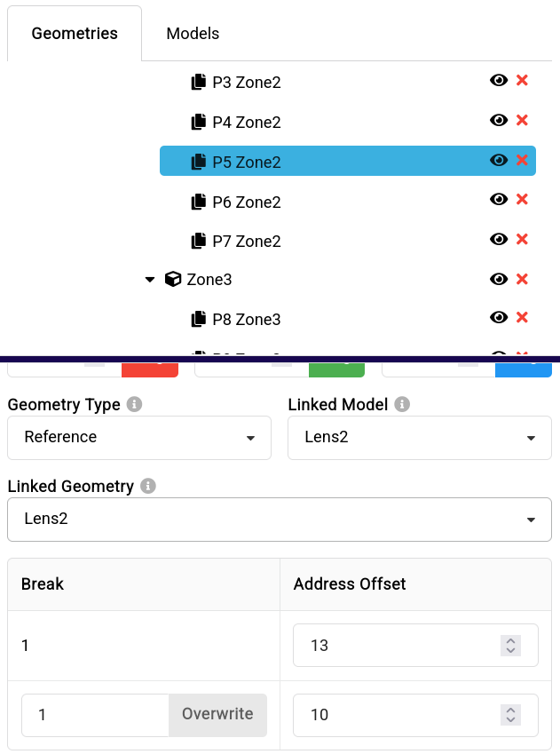Switch to the Models tab
This screenshot has height=754, width=560.
click(x=193, y=34)
